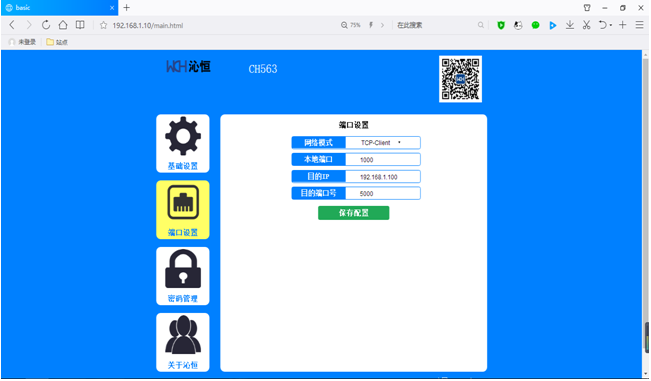This screenshot has height=381, width=651.
Task: Click the plus add extension toolbar icon
Action: point(622,25)
